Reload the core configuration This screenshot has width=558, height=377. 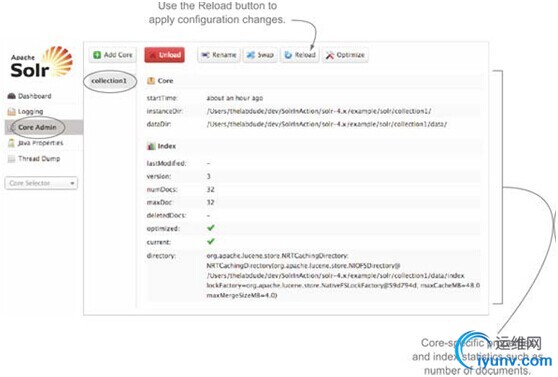coord(300,55)
